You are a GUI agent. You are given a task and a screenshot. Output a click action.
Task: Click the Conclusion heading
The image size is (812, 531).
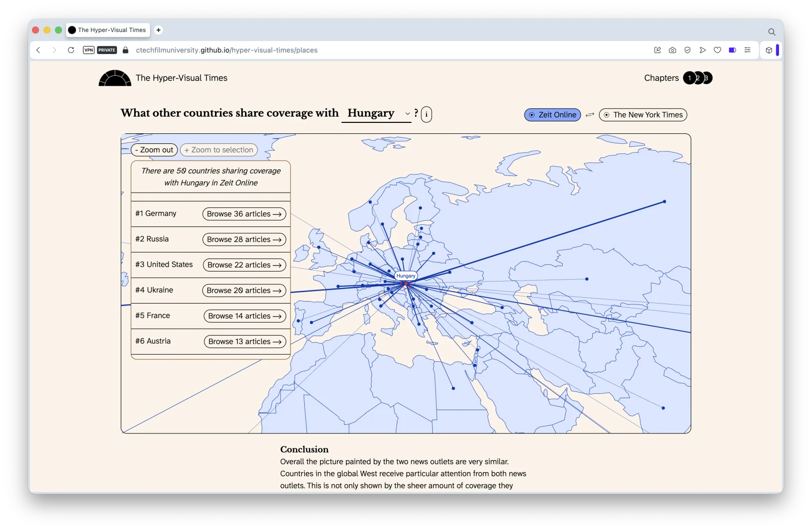304,449
